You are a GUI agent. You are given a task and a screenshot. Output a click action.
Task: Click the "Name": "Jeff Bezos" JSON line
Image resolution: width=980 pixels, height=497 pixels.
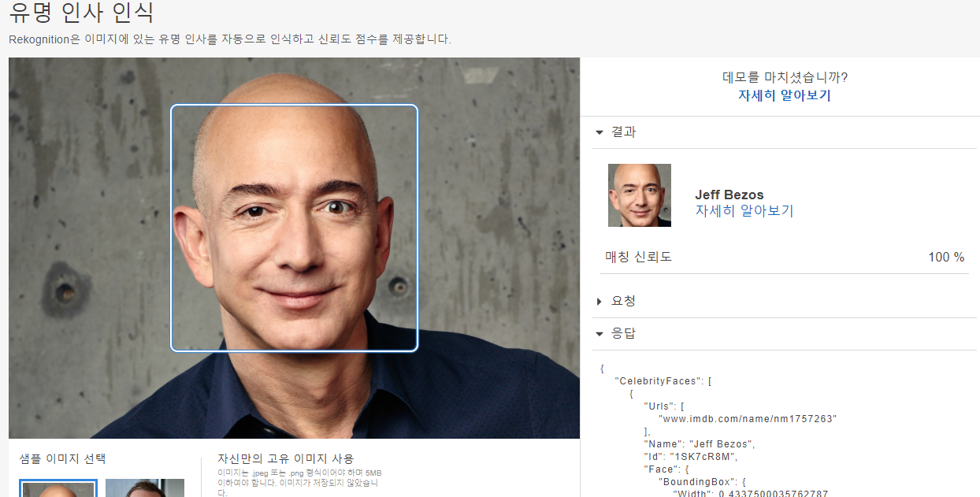700,444
